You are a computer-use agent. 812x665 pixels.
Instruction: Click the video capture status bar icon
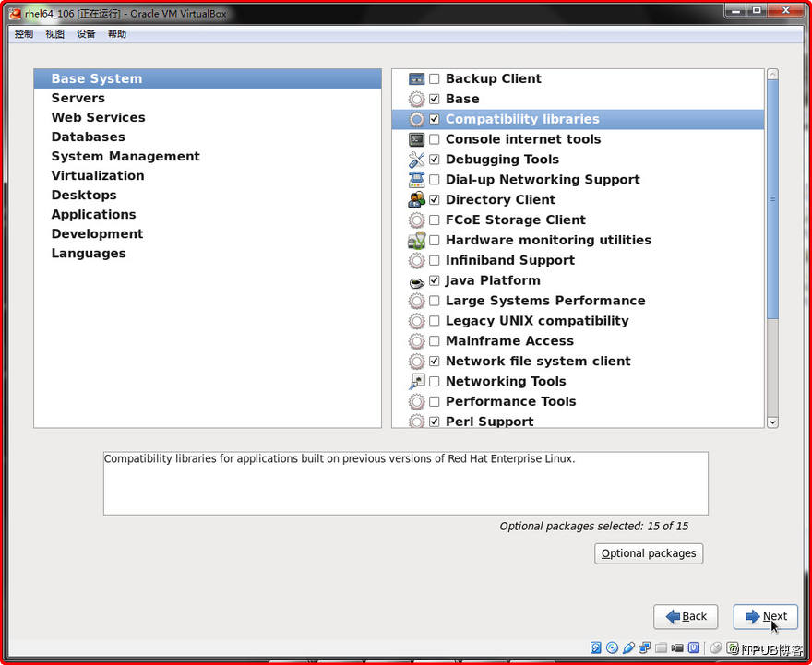pyautogui.click(x=677, y=647)
